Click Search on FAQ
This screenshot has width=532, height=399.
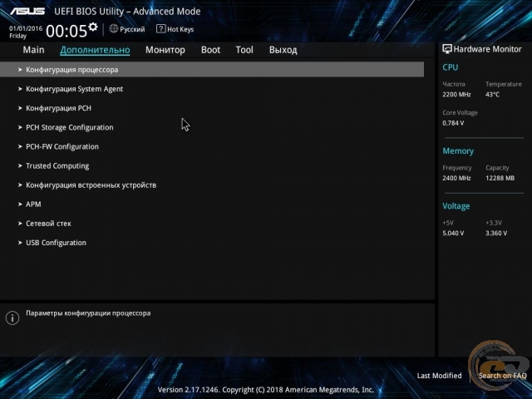point(502,376)
